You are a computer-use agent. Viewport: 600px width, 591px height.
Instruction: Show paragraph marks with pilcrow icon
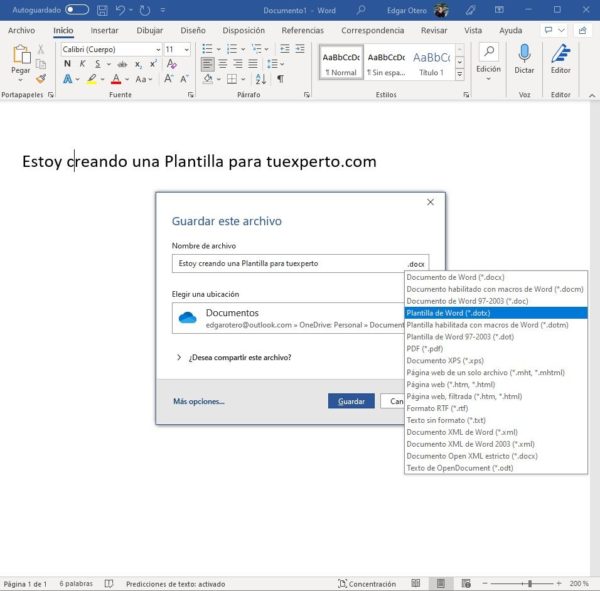coord(280,79)
